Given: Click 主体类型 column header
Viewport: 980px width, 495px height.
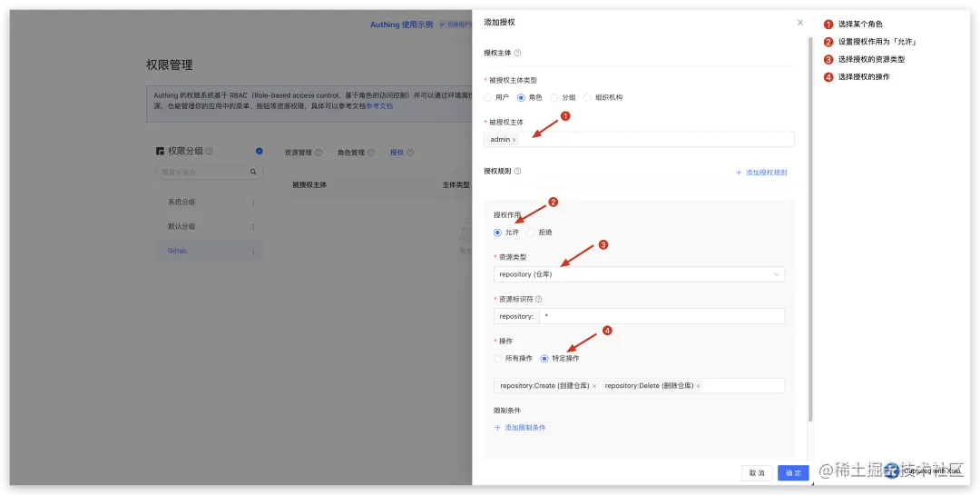Looking at the screenshot, I should 456,185.
